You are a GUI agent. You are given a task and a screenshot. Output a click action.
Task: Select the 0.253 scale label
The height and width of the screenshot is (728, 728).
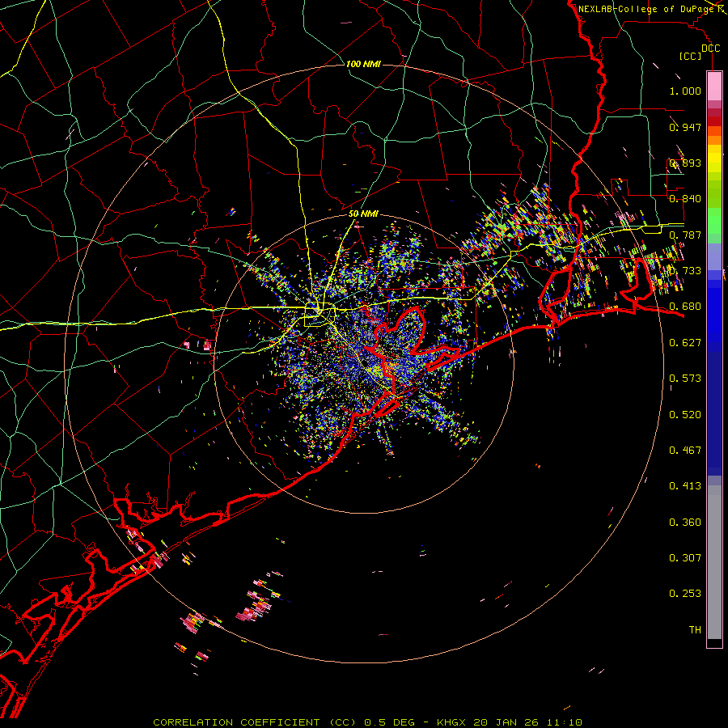(685, 594)
